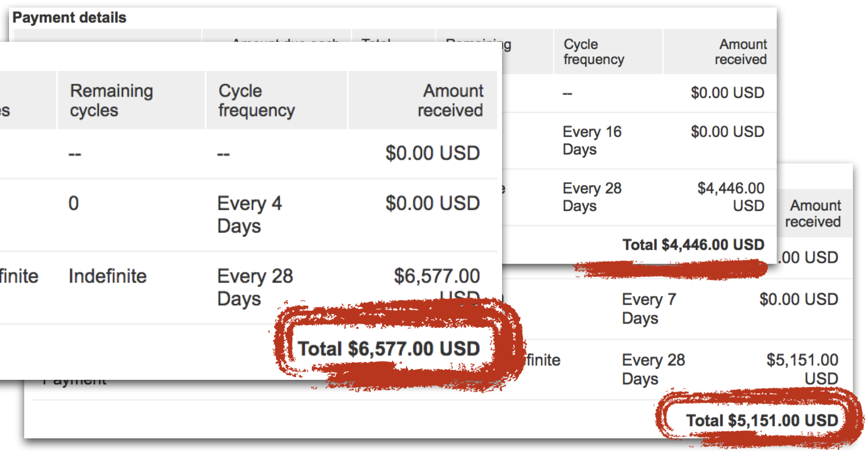
Task: Click the "$0.00 USD" next to "Every 16 Days"
Action: [x=727, y=132]
